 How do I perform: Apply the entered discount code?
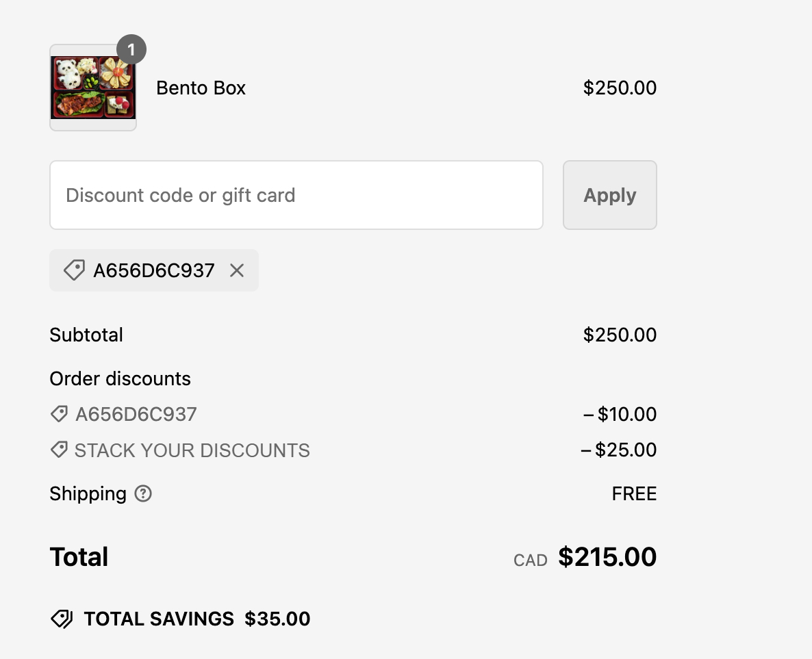(x=610, y=194)
